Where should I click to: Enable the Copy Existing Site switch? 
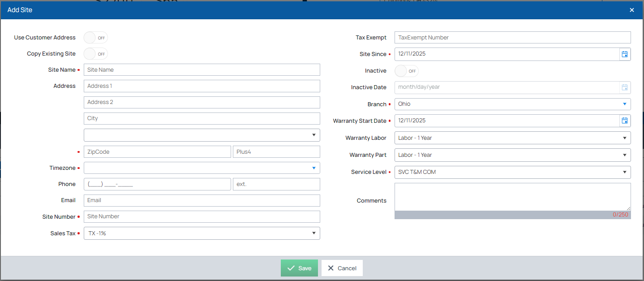pyautogui.click(x=96, y=54)
